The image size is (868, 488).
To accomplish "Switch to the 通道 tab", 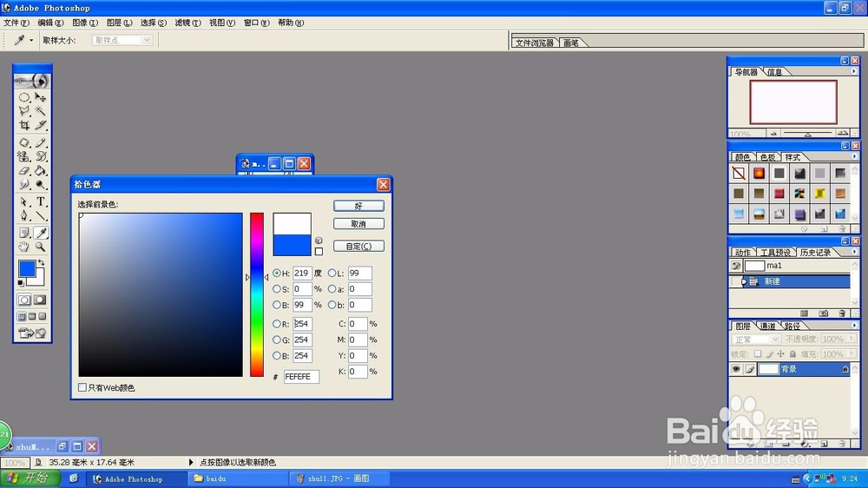I will coord(767,326).
